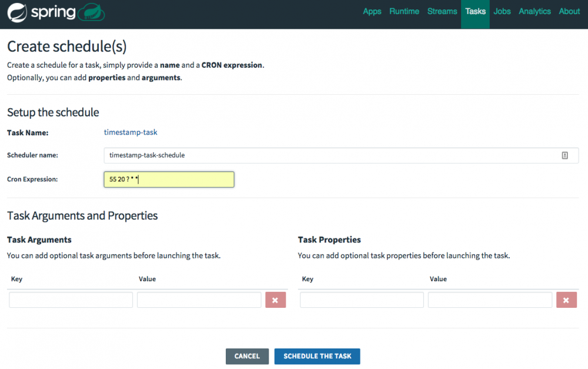This screenshot has width=588, height=369.
Task: Click the Cancel button
Action: tap(247, 356)
